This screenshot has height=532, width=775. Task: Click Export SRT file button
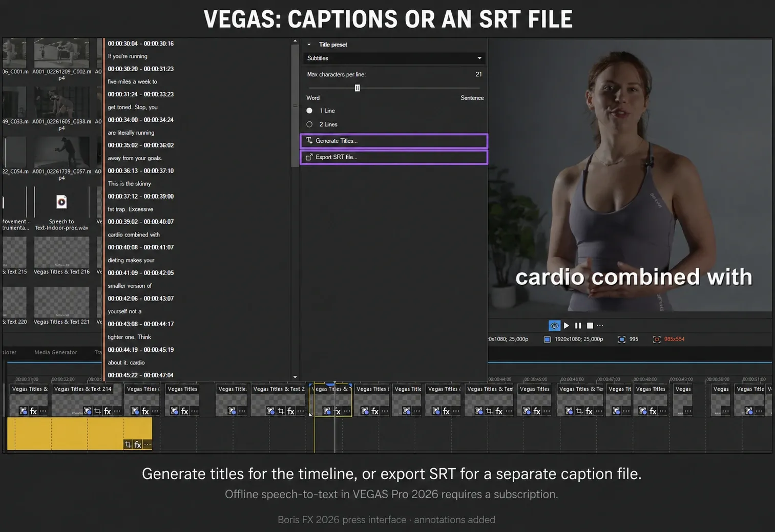(x=393, y=157)
